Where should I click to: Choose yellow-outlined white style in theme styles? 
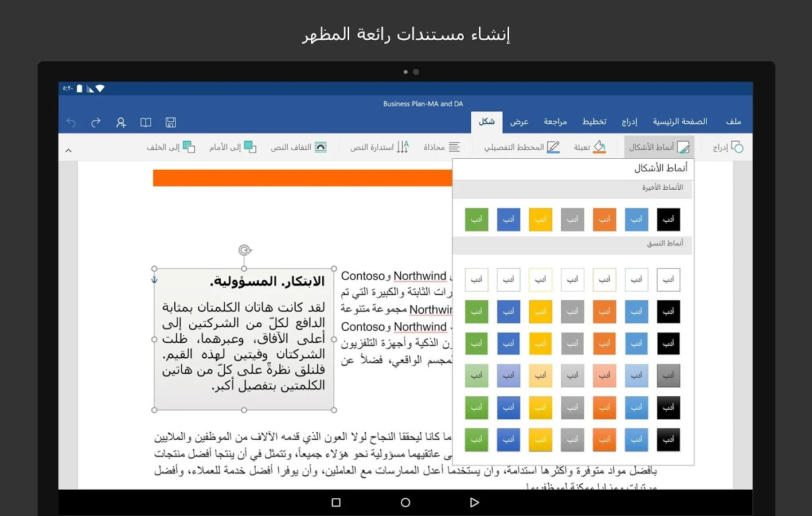[540, 280]
